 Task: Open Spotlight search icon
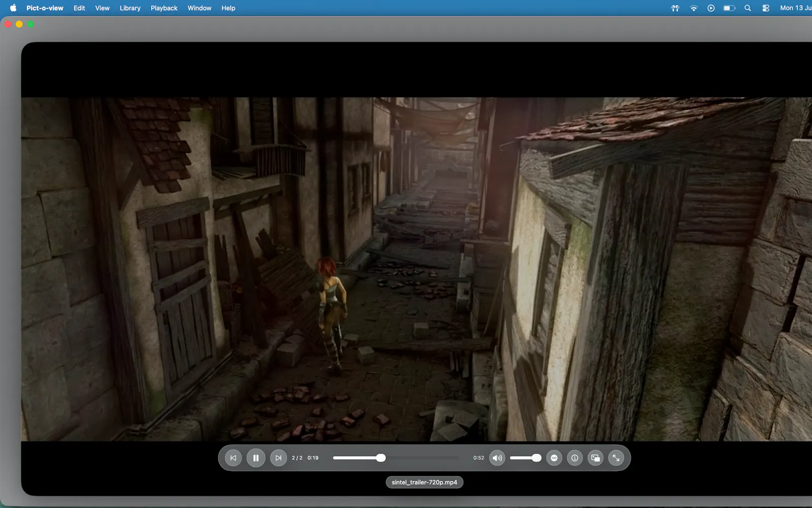click(x=748, y=8)
